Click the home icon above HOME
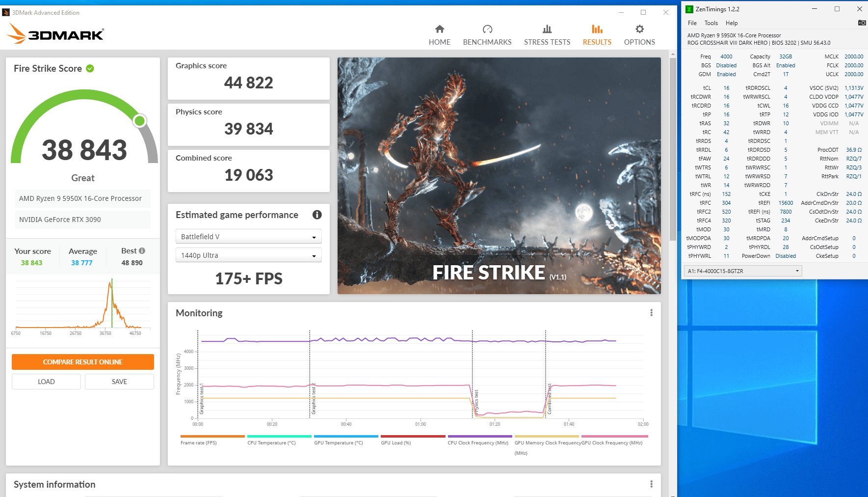This screenshot has height=497, width=868. pyautogui.click(x=440, y=29)
